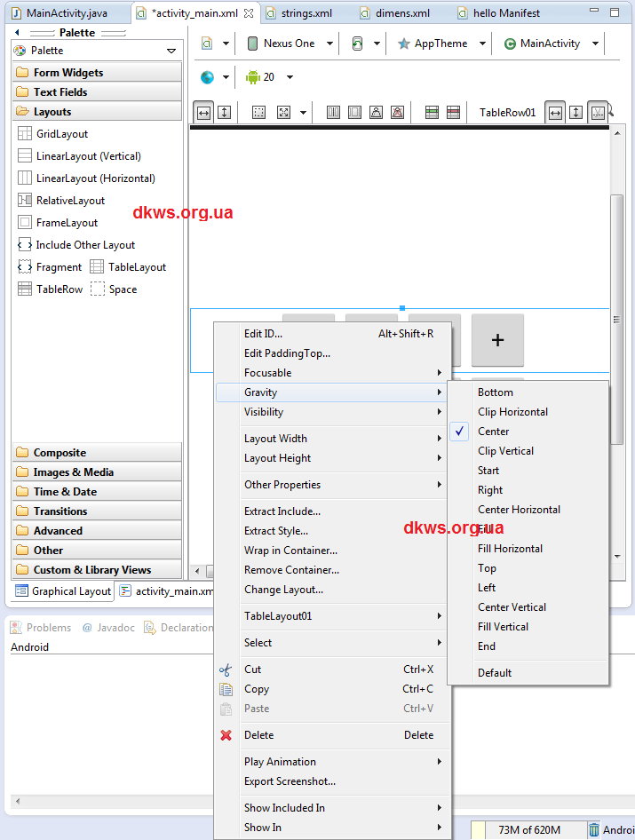Choose Default in the Gravity submenu
The width and height of the screenshot is (635, 840).
point(528,673)
